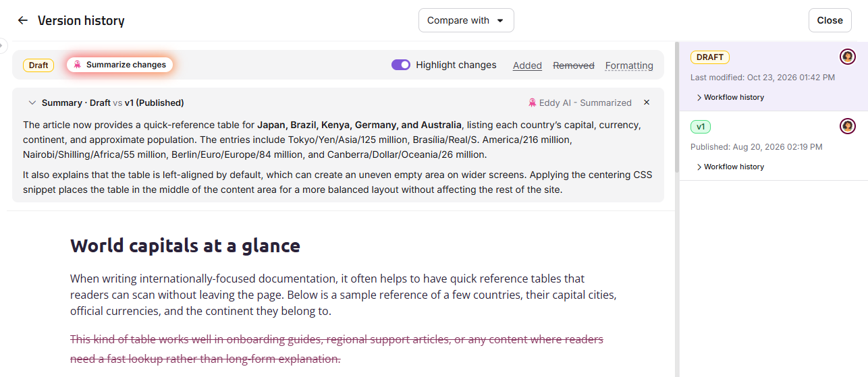Click the octopus icon in Summarize changes button
Image resolution: width=868 pixels, height=377 pixels.
click(x=78, y=65)
